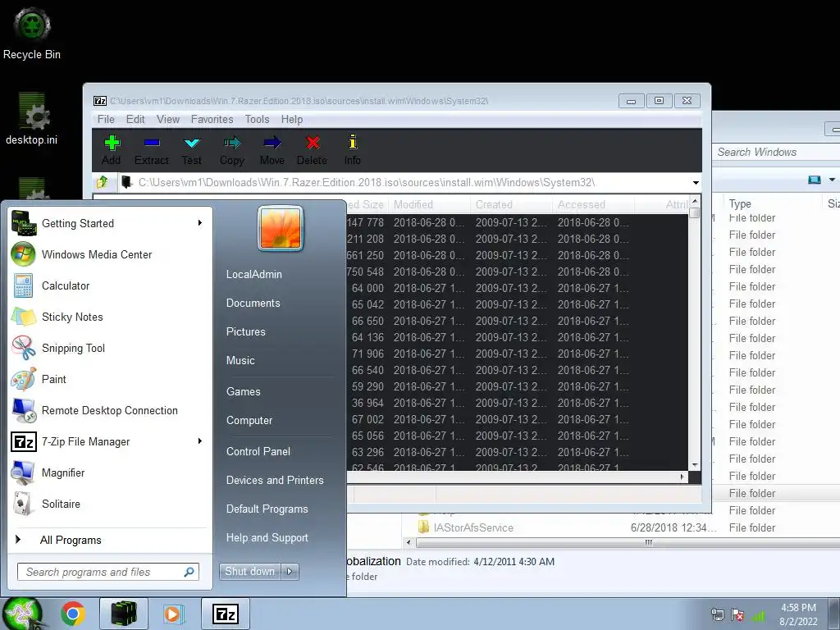Select the Copy toolbar icon
The height and width of the screenshot is (630, 840).
pos(232,151)
